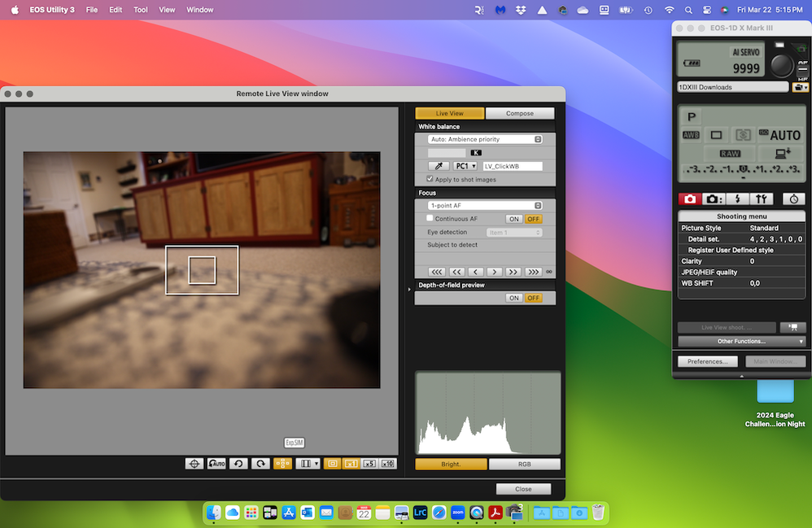Open the Tool menu in the menu bar
The image size is (812, 528).
[140, 10]
